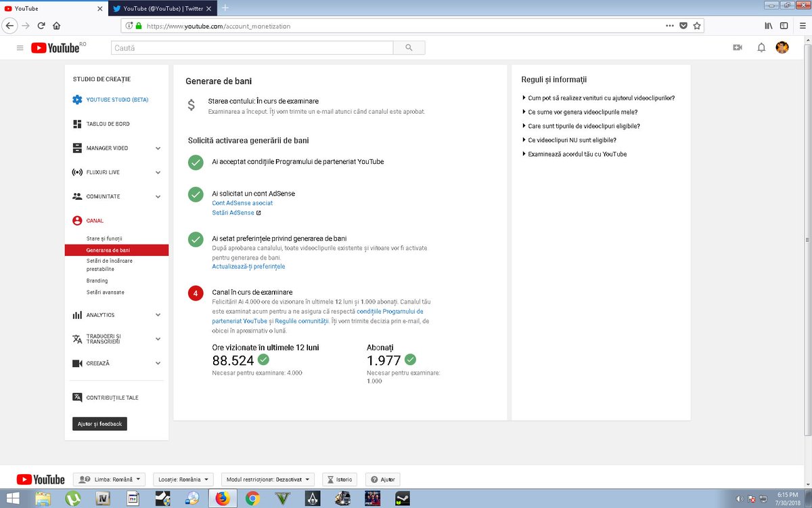
Task: Open Steam from taskbar
Action: [x=403, y=499]
